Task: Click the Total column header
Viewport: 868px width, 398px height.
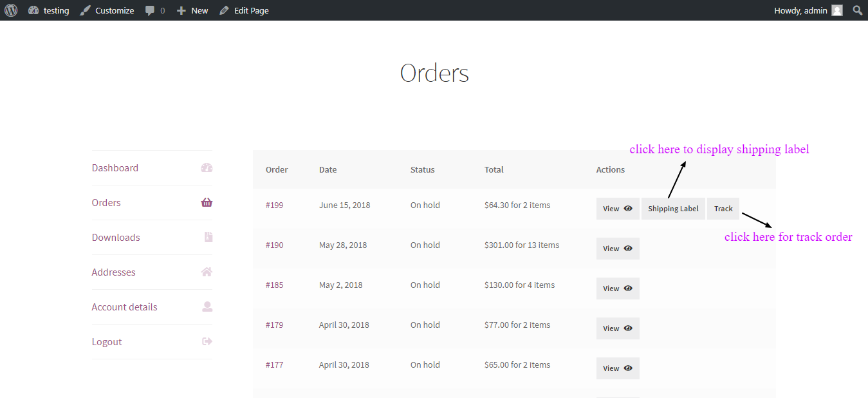Action: [494, 170]
